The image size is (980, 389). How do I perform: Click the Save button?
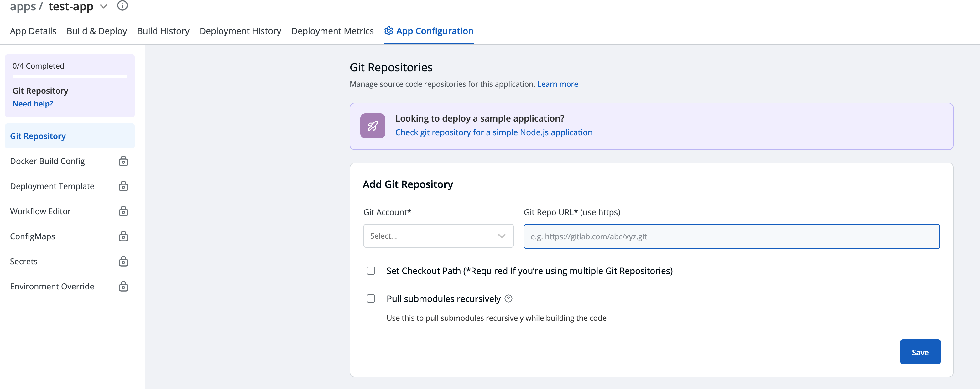coord(920,352)
